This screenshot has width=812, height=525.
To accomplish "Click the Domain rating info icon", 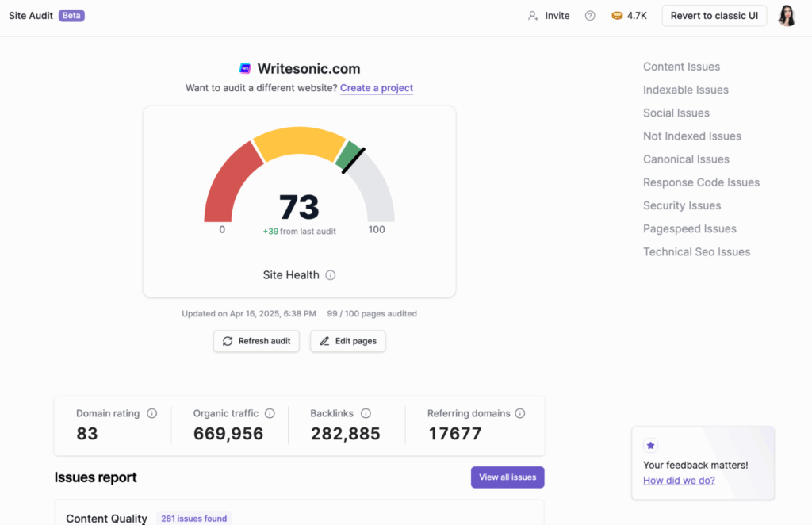I will click(151, 413).
